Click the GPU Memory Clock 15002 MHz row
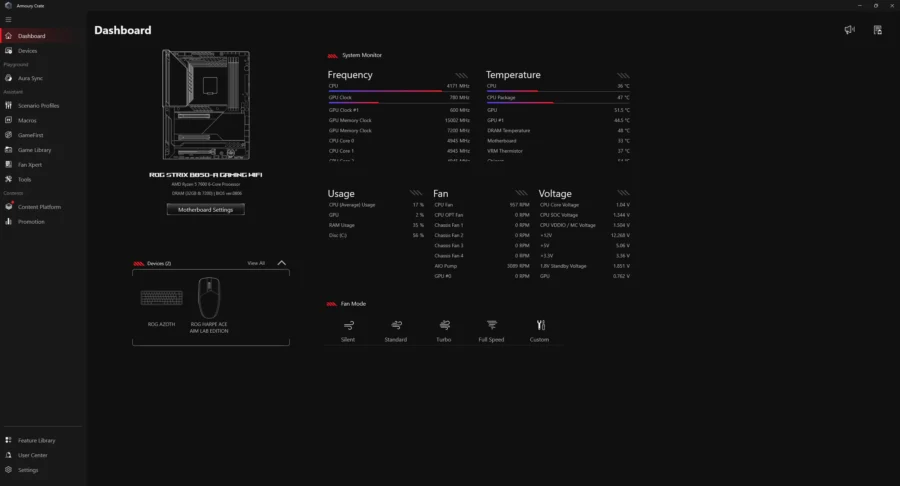Screen dimensions: 900x486 pyautogui.click(x=399, y=120)
